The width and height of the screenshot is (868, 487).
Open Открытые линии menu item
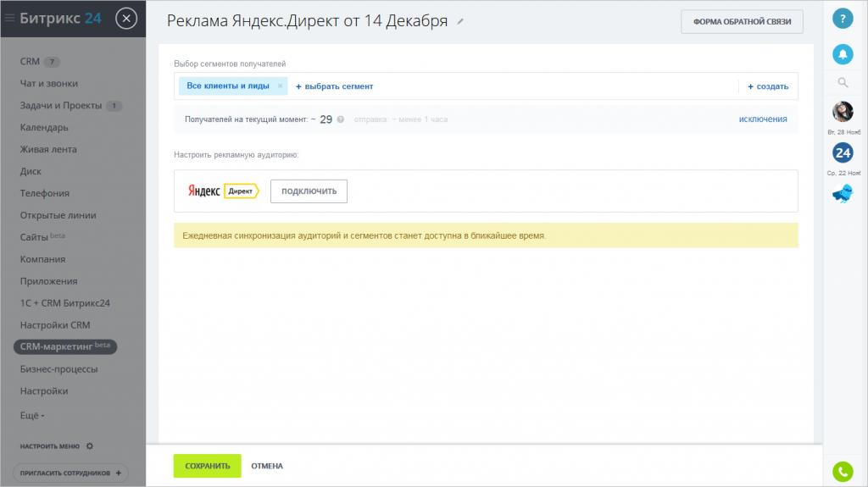pos(58,215)
